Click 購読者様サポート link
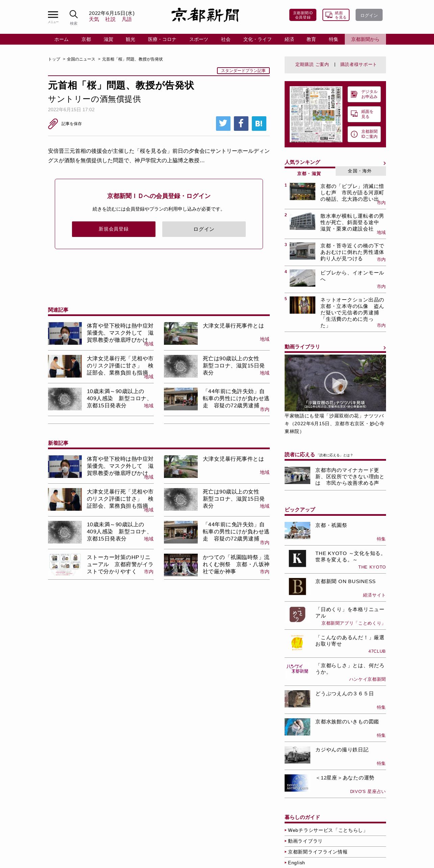The height and width of the screenshot is (868, 434). (x=358, y=65)
